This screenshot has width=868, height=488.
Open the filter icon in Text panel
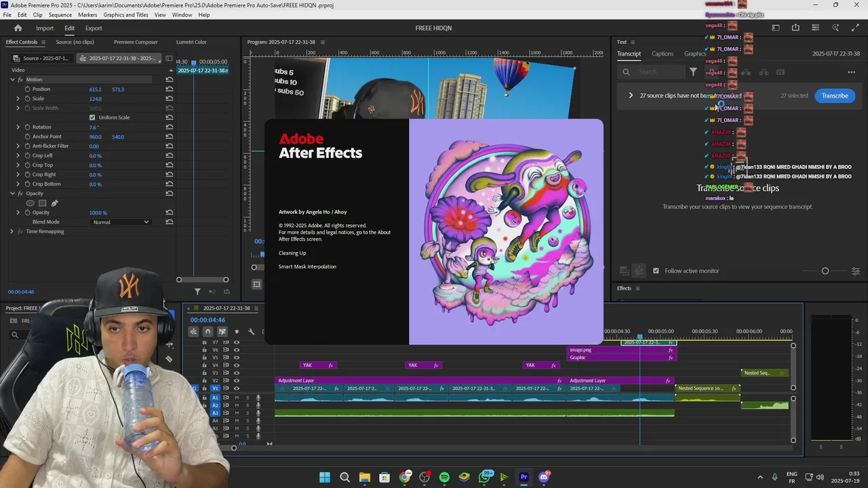click(x=693, y=71)
